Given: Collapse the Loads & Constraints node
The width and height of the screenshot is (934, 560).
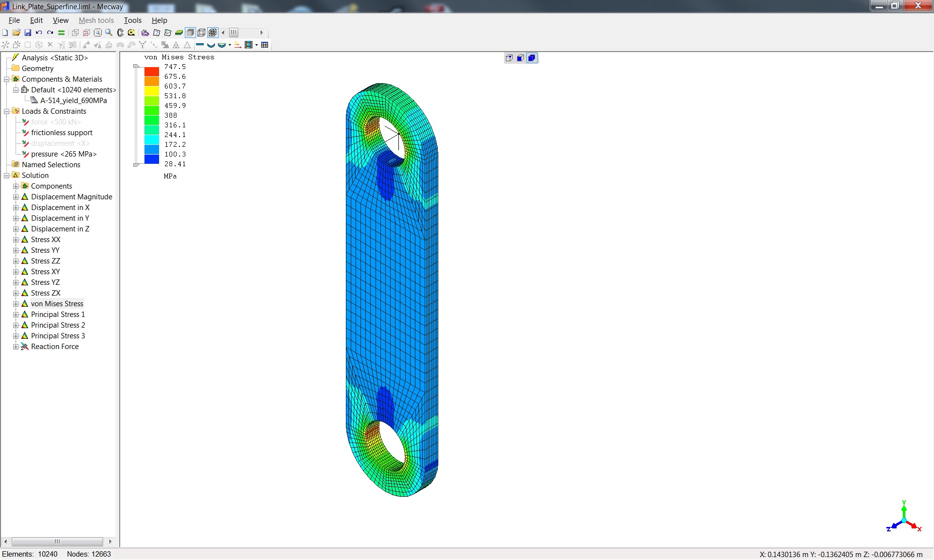Looking at the screenshot, I should coord(7,111).
